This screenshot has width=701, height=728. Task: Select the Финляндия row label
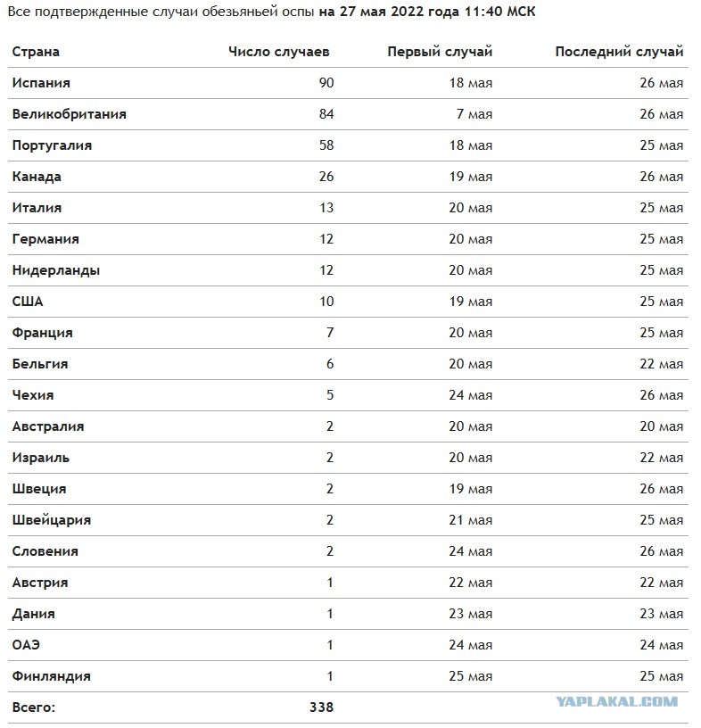(52, 676)
